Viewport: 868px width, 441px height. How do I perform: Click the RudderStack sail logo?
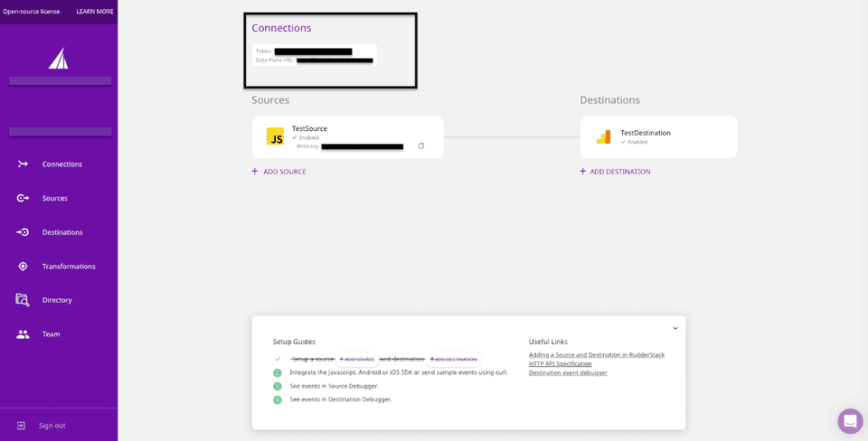pos(58,59)
